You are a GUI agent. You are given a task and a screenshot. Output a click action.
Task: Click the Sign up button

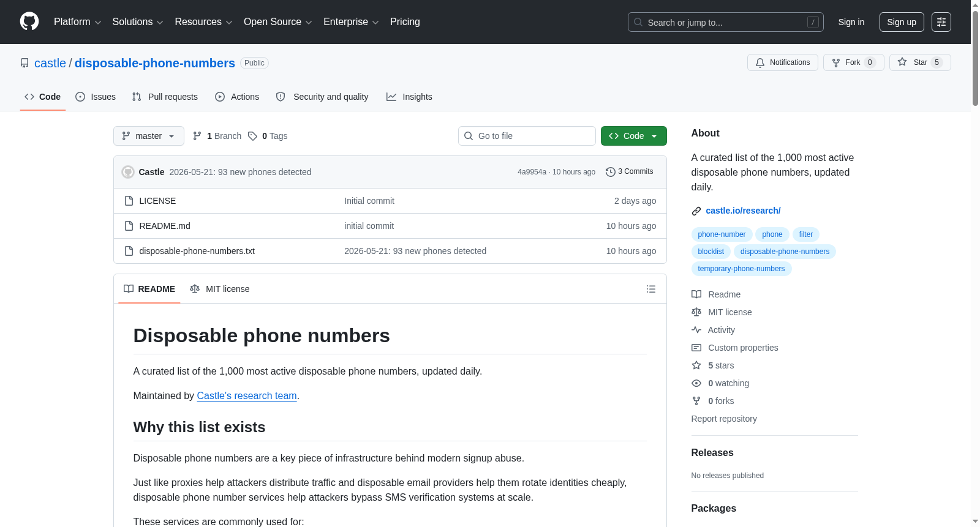point(902,22)
